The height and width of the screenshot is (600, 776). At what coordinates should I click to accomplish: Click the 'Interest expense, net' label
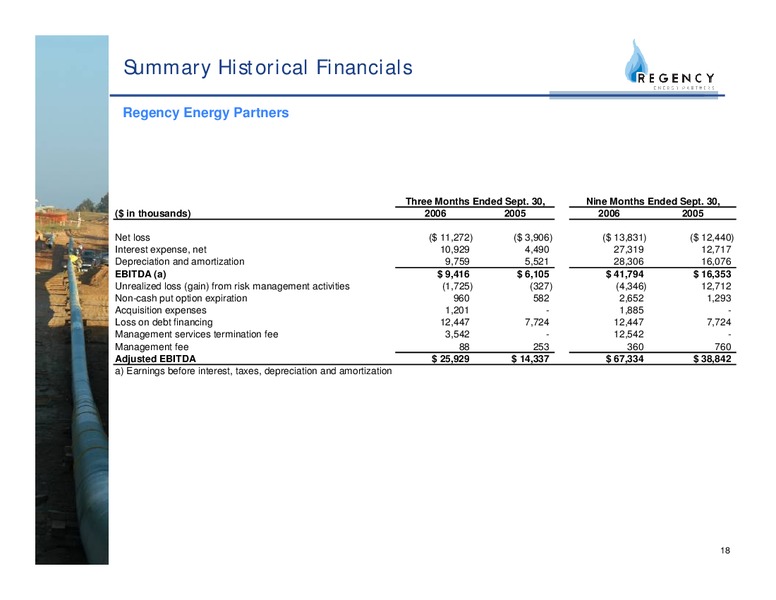tap(160, 250)
